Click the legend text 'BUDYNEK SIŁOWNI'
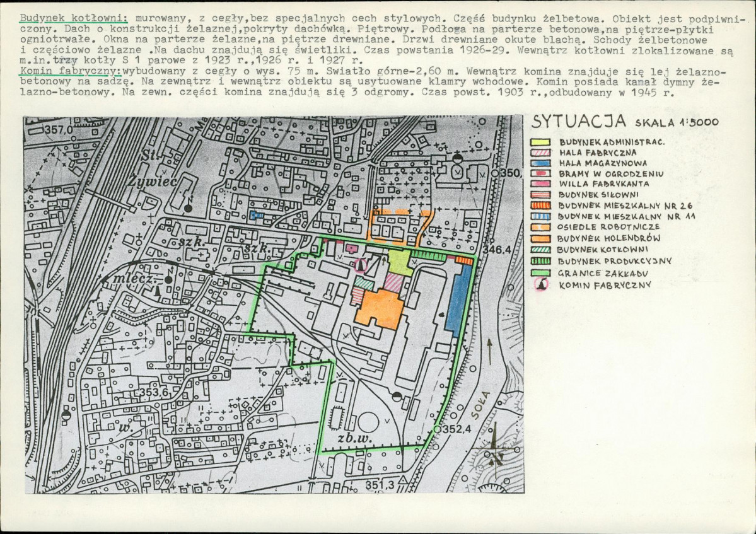The width and height of the screenshot is (756, 534). [598, 195]
